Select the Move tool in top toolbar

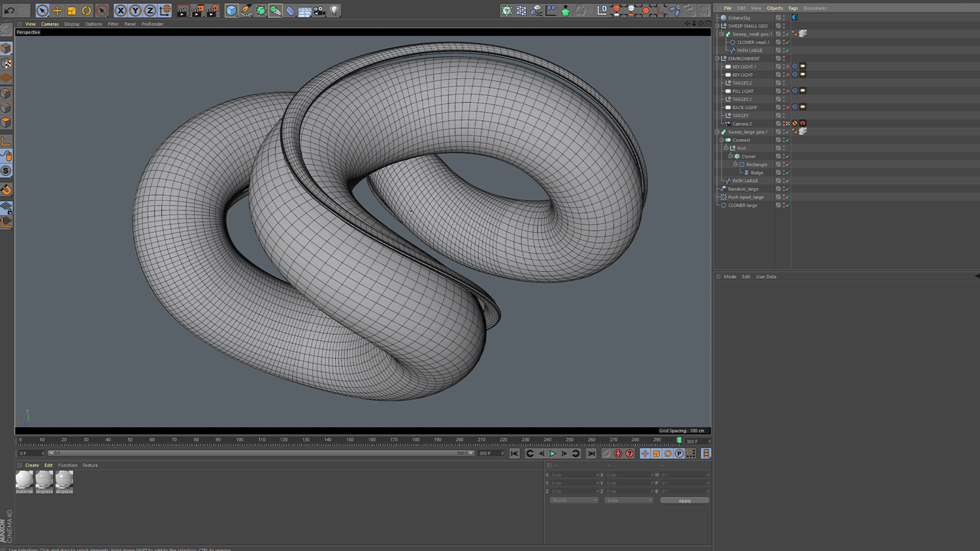[57, 10]
